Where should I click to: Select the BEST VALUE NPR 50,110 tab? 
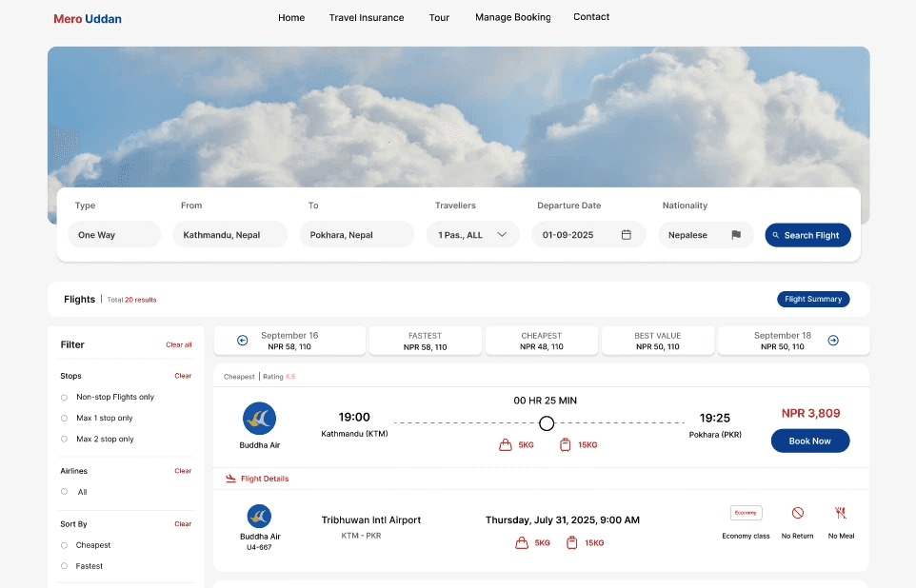coord(658,341)
